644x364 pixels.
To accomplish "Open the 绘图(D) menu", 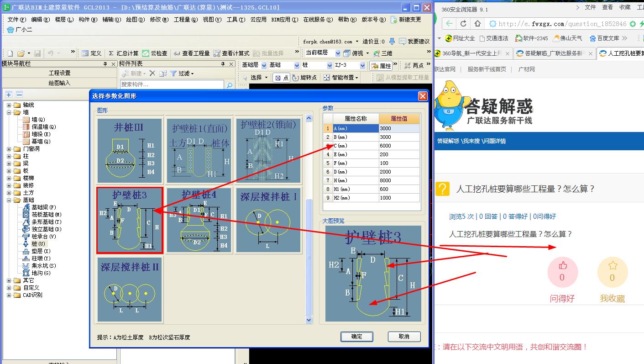I will pos(135,20).
